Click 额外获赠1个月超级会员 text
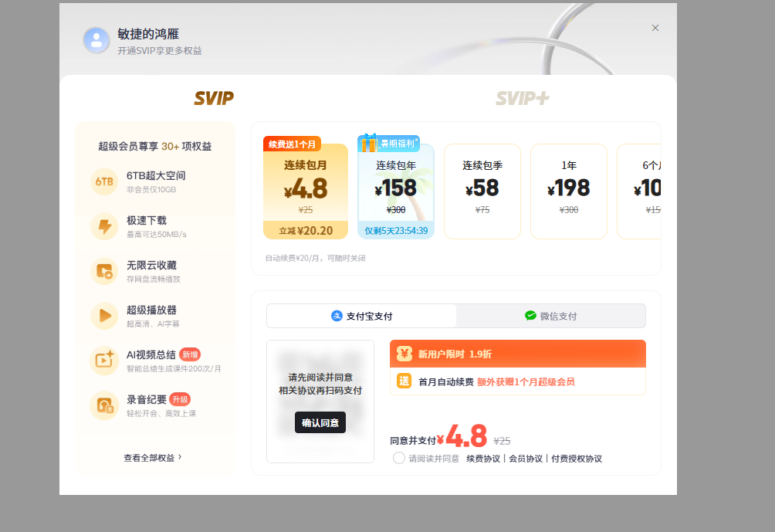The width and height of the screenshot is (775, 532). 526,381
